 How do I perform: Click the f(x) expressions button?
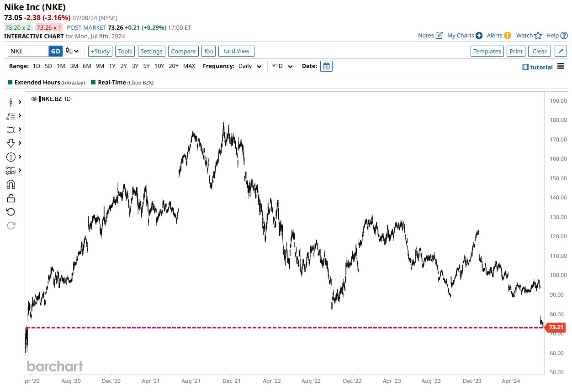click(x=208, y=51)
